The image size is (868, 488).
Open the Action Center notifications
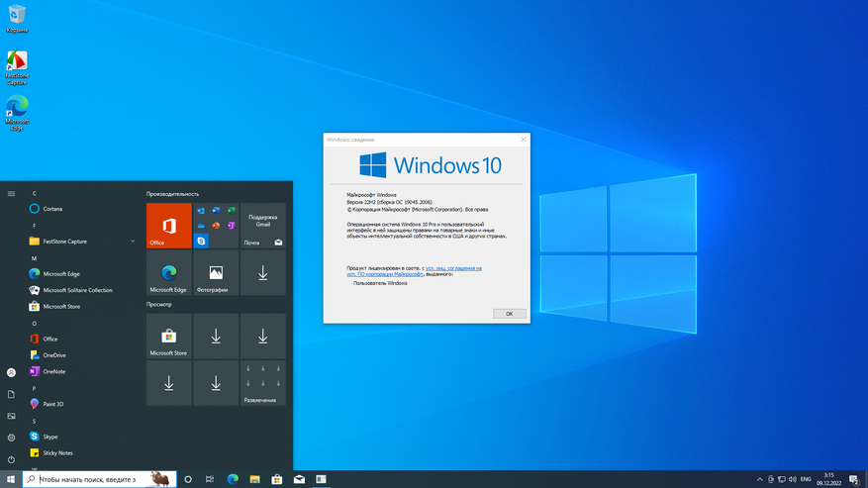coord(854,479)
